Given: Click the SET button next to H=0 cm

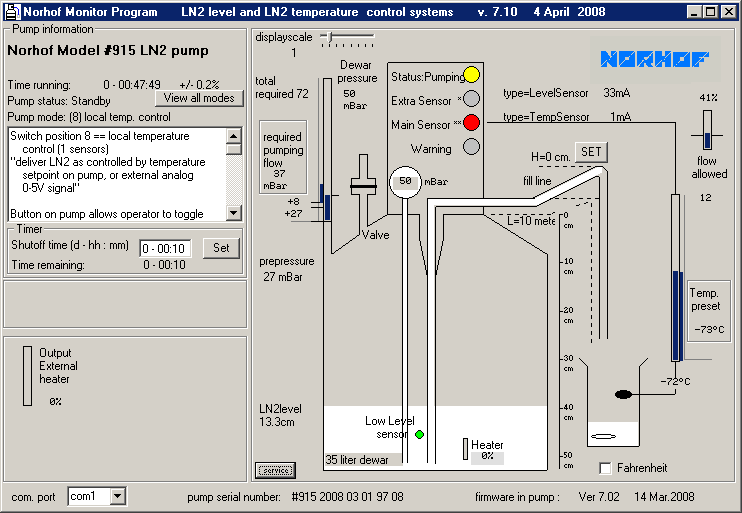Looking at the screenshot, I should tap(591, 152).
